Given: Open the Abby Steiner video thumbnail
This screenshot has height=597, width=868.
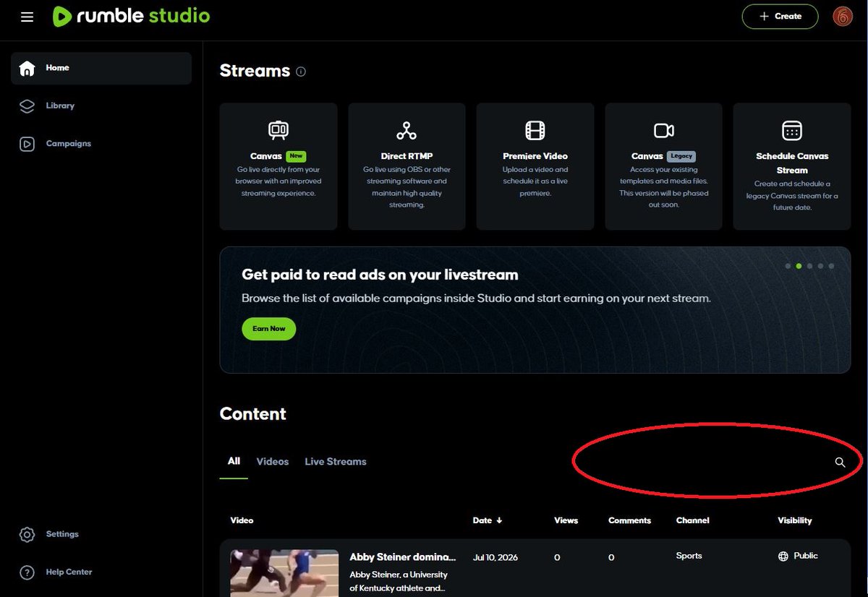Looking at the screenshot, I should [284, 573].
